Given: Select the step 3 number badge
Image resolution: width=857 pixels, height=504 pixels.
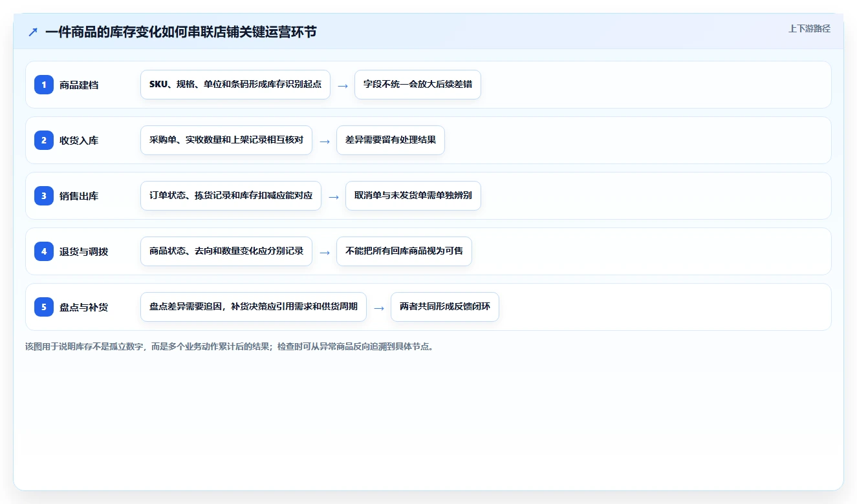Looking at the screenshot, I should coord(44,196).
